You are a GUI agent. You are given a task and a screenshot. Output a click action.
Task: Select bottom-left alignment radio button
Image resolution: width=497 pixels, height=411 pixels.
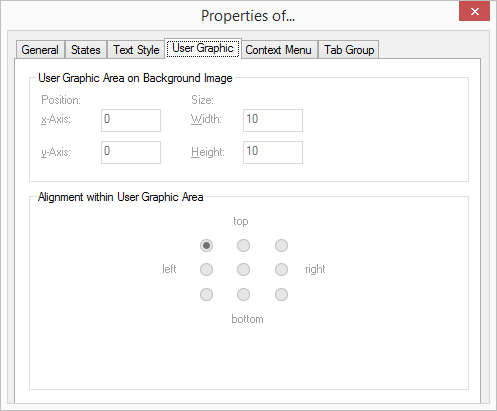point(206,295)
